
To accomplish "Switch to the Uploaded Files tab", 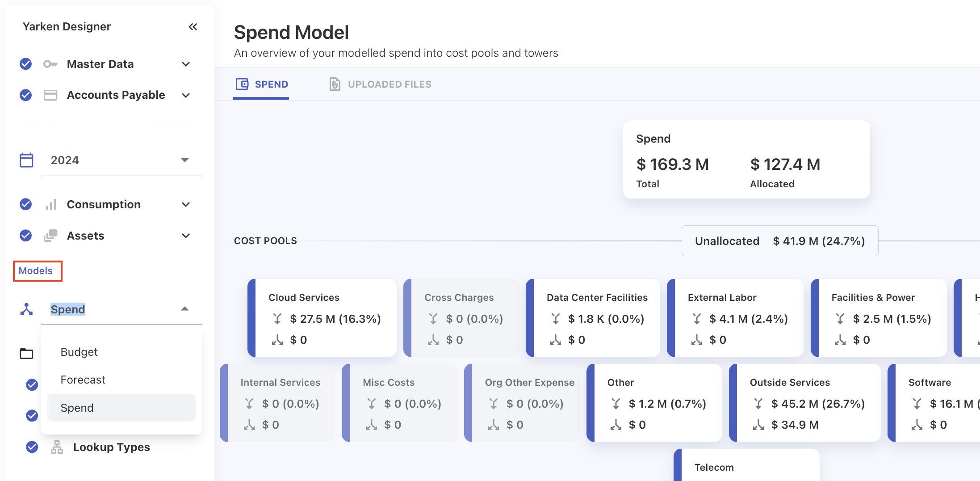I will coord(381,84).
